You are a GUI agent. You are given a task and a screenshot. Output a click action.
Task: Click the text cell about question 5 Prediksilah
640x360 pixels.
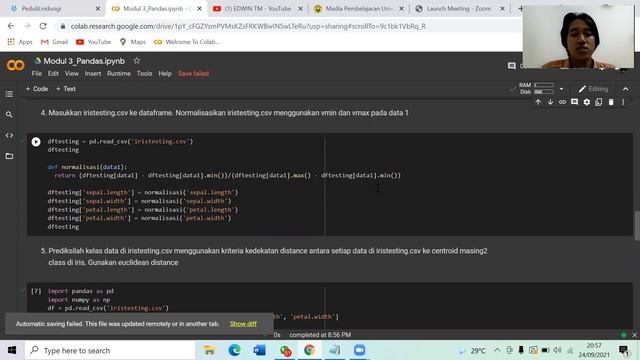[264, 257]
